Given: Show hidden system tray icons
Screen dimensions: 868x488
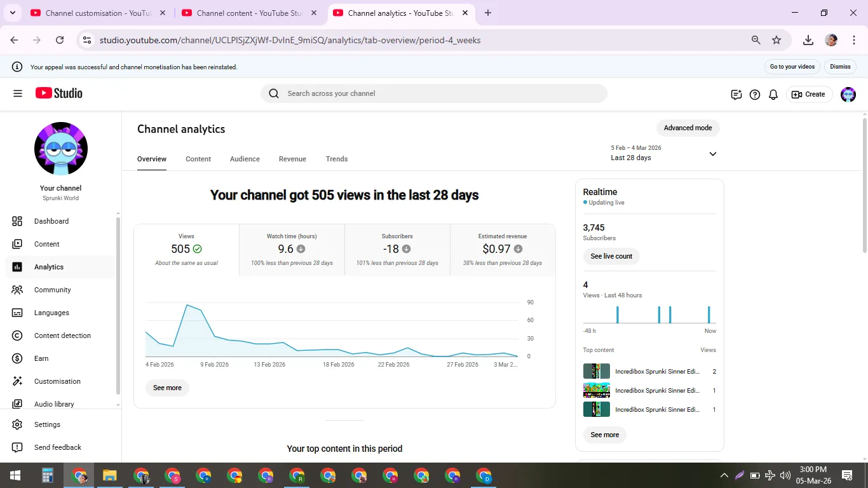Looking at the screenshot, I should (x=724, y=475).
